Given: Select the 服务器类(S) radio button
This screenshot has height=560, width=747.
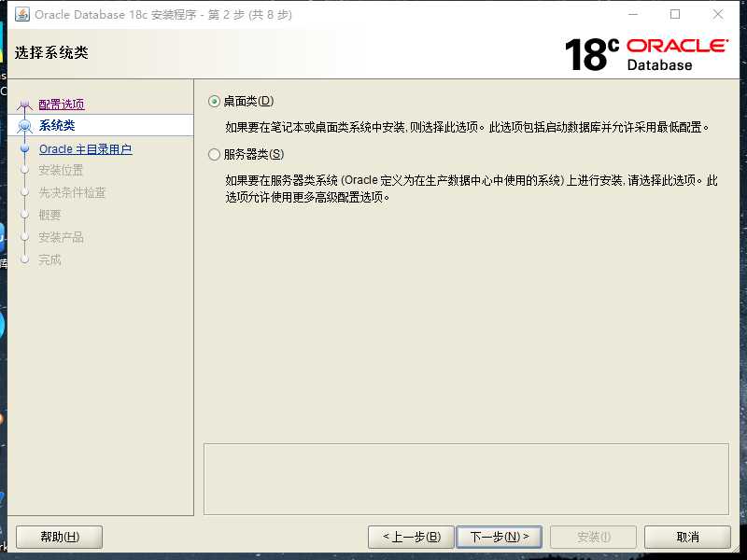Looking at the screenshot, I should tap(215, 154).
